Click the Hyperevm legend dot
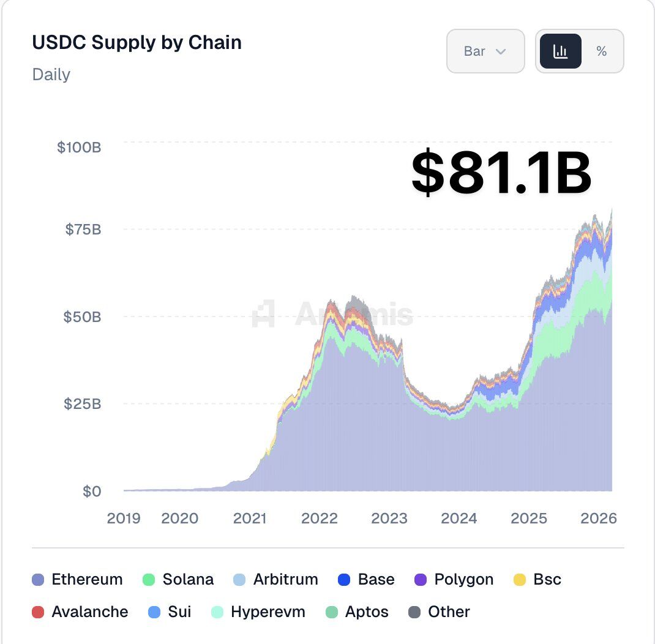 [x=217, y=612]
